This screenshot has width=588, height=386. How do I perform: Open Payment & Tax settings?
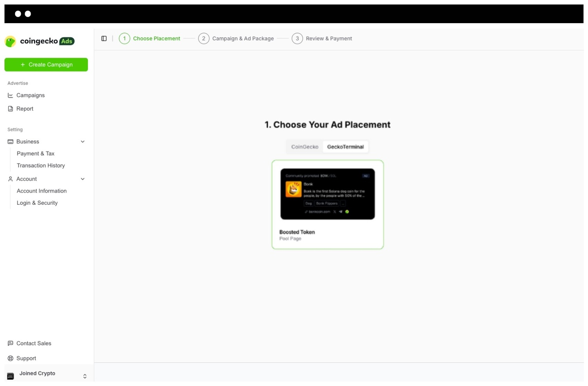(x=36, y=153)
